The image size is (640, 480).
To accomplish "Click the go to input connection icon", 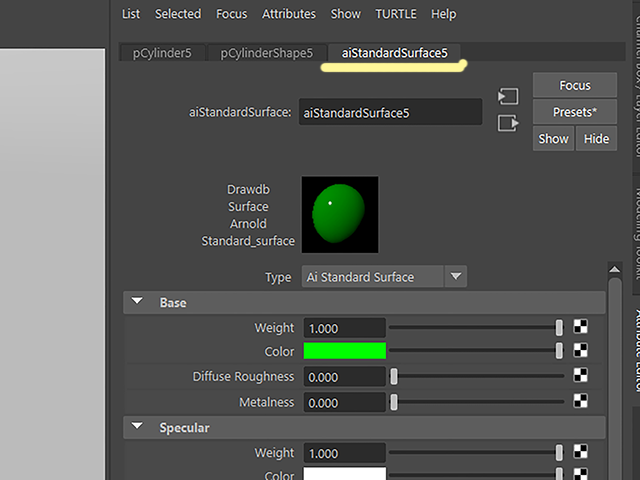I will click(x=508, y=97).
